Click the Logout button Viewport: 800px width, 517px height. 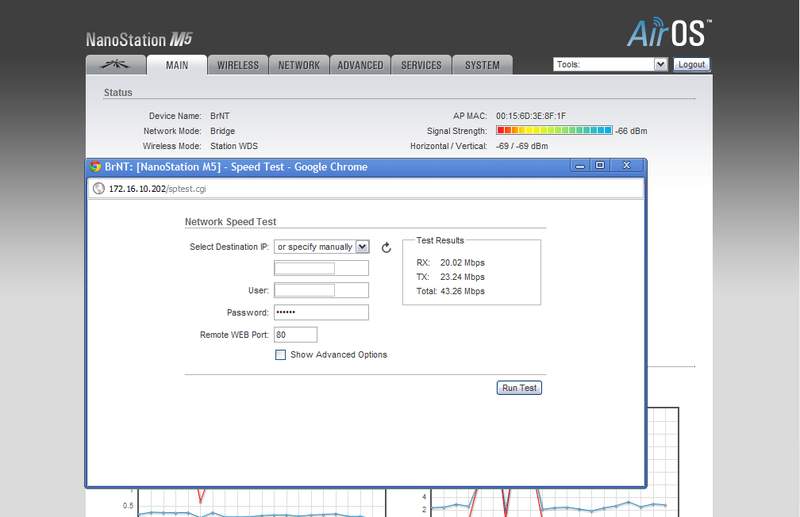[x=691, y=64]
